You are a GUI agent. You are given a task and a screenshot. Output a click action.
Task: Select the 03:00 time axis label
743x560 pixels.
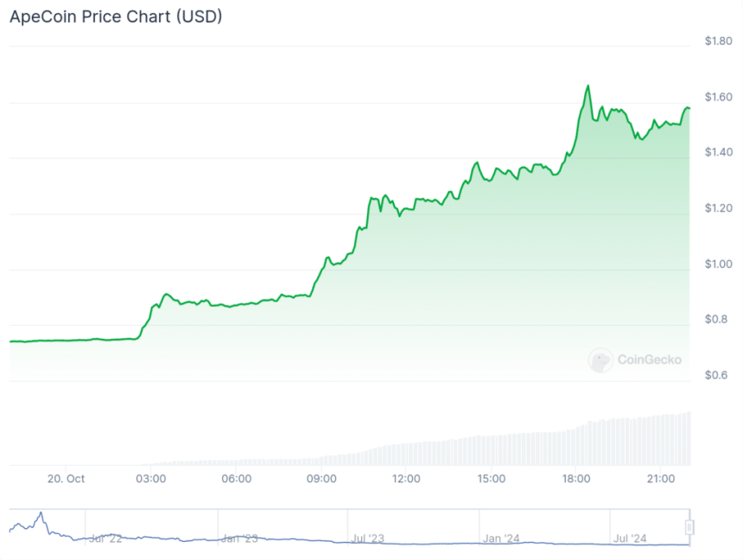[x=151, y=478]
